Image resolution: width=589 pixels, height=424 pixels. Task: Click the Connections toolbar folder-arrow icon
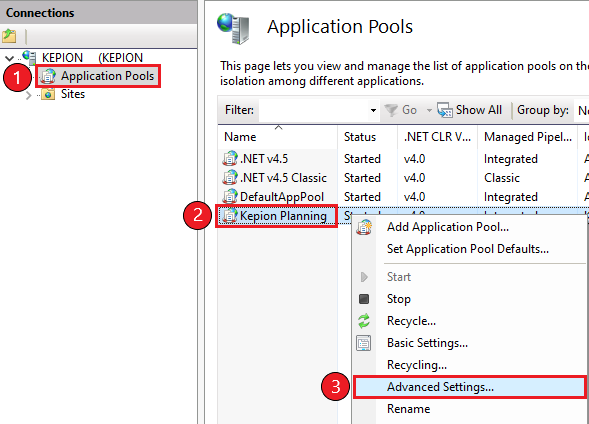[9, 36]
